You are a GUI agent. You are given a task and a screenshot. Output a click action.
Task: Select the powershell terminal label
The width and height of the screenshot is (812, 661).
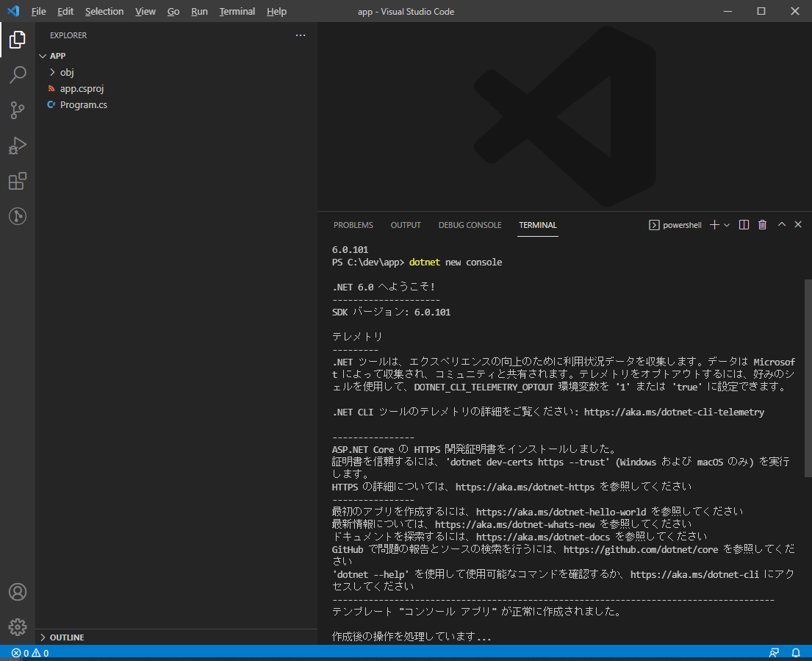pos(675,225)
